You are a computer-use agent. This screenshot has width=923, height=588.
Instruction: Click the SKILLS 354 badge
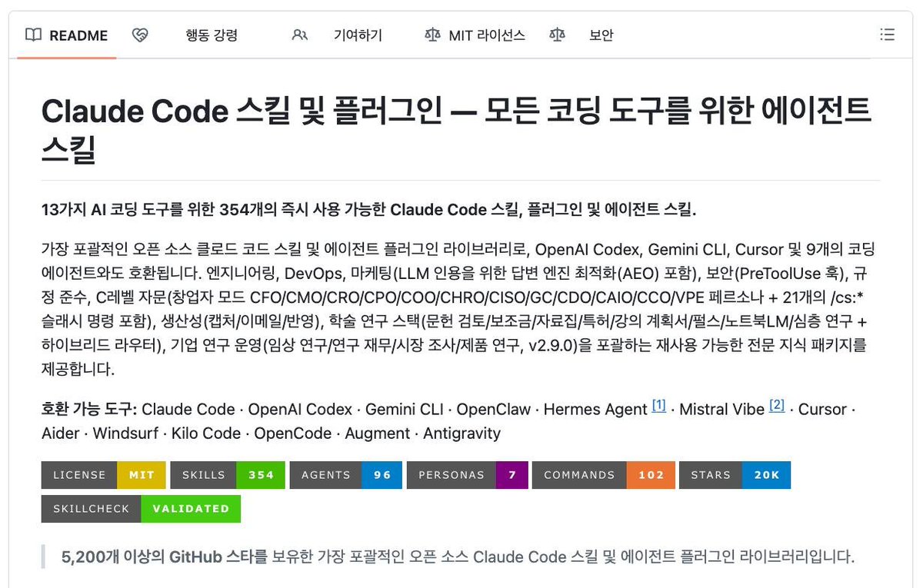coord(228,475)
